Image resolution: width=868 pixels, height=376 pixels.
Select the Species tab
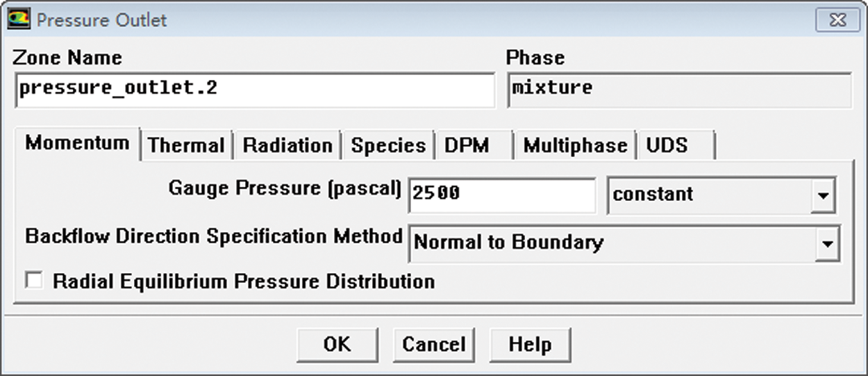click(x=387, y=146)
